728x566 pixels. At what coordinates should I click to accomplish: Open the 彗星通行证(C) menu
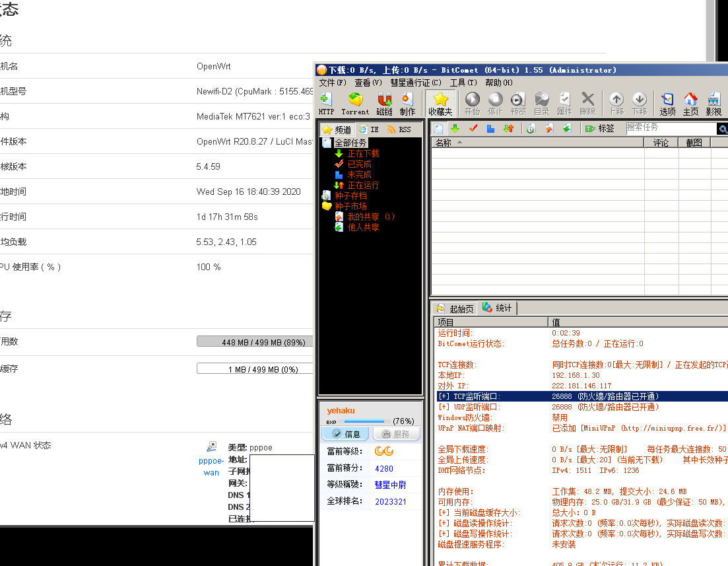coord(416,83)
